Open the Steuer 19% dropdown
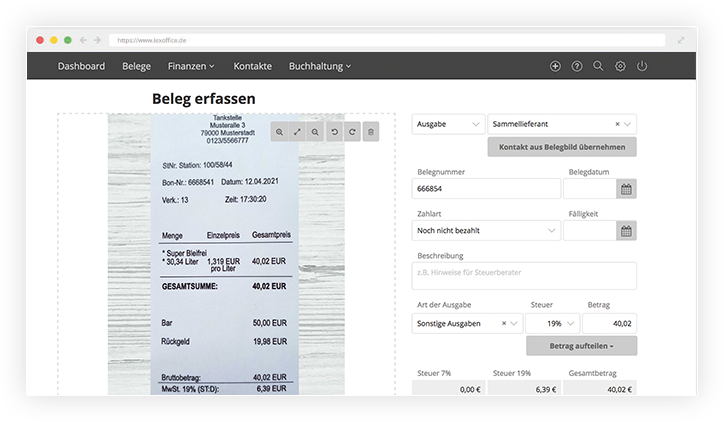The image size is (724, 422). [552, 324]
